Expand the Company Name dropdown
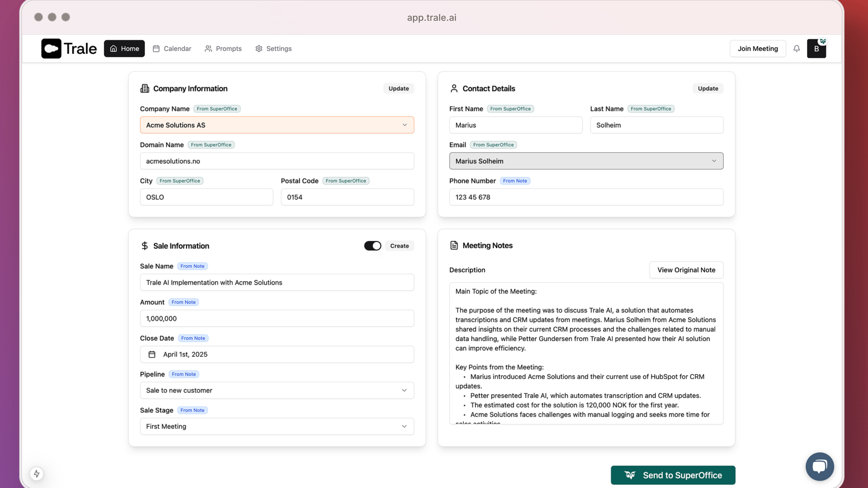The image size is (868, 488). (277, 125)
